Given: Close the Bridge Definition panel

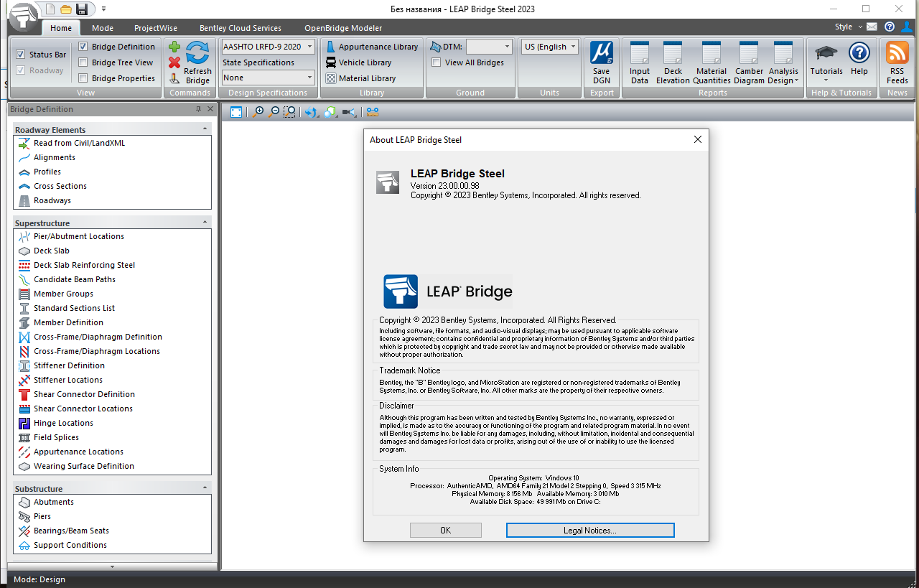Looking at the screenshot, I should (210, 109).
